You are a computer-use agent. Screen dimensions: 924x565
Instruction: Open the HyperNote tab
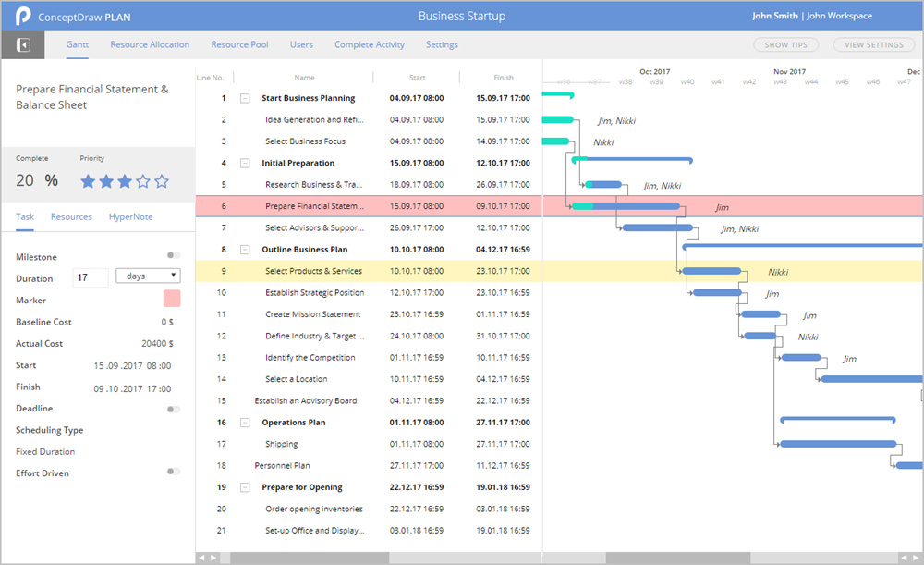pyautogui.click(x=130, y=217)
